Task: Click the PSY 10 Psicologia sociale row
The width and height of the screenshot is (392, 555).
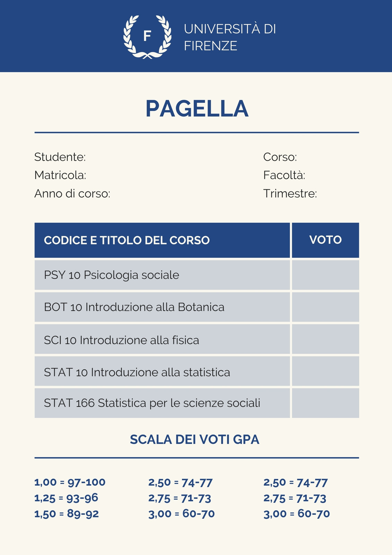Action: (162, 275)
